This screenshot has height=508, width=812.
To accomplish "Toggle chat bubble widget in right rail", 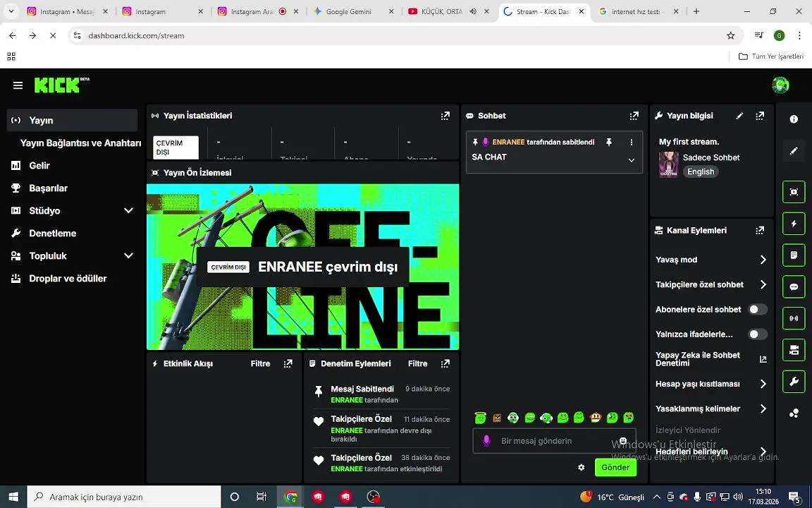I will click(x=794, y=286).
